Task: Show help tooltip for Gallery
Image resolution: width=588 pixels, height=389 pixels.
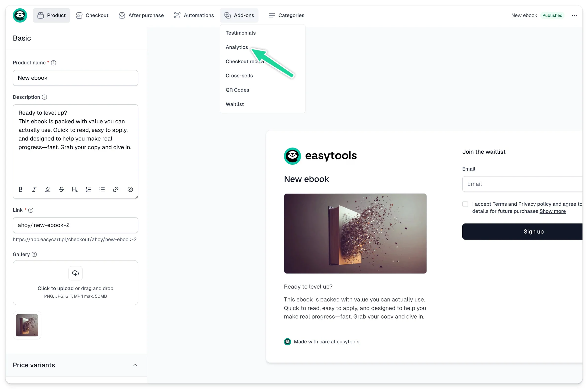Action: click(34, 254)
